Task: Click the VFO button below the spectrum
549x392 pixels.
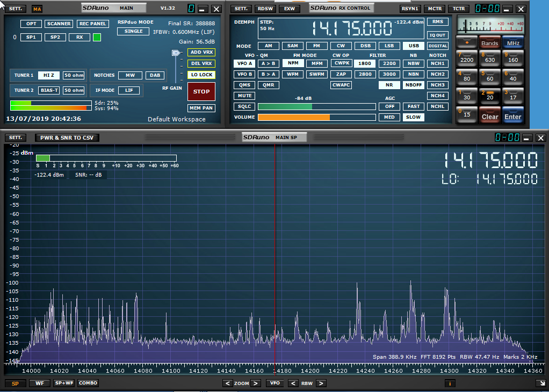Action: coord(275,383)
